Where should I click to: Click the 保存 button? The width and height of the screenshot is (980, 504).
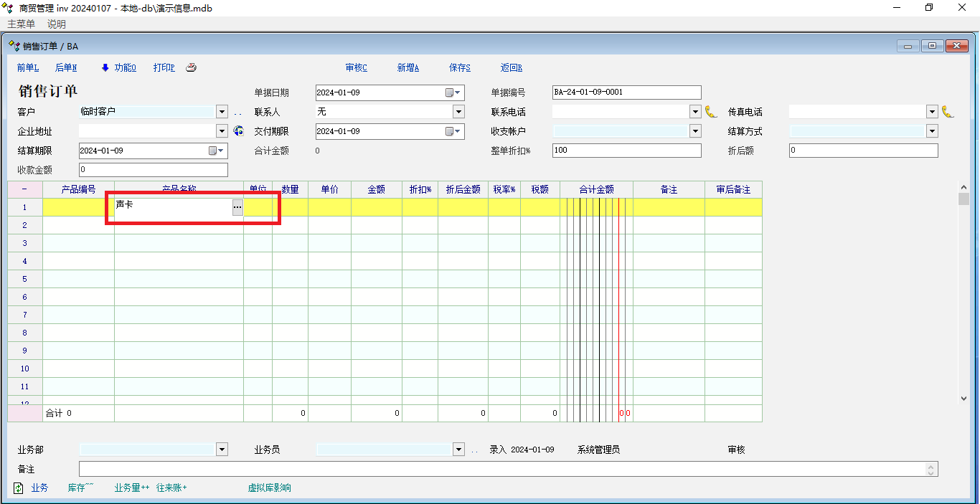[x=459, y=68]
